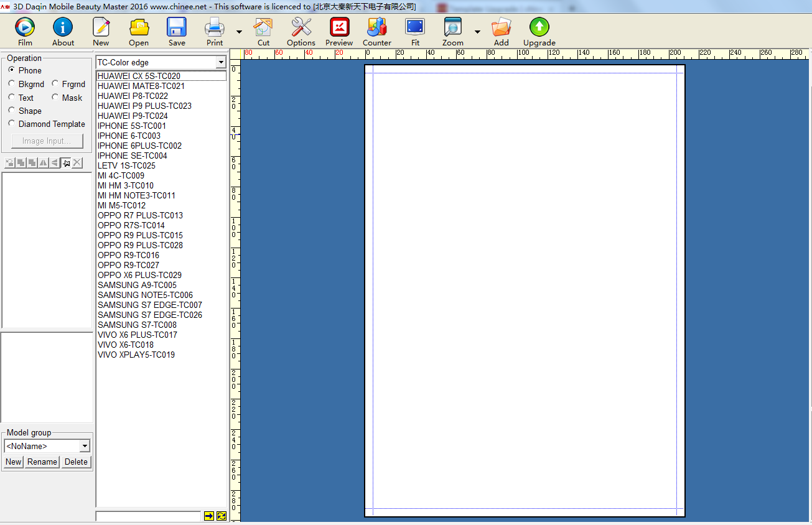Screen dimensions: 812x525
Task: Select SAMSUNG NOTE5-TC006 model
Action: (161, 295)
